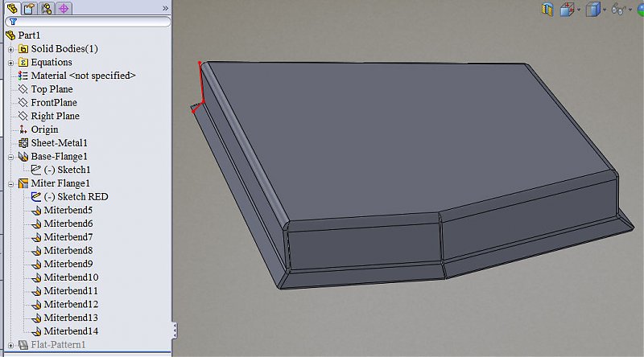The image size is (644, 357).
Task: Click the Miterbend14 label
Action: [x=71, y=331]
